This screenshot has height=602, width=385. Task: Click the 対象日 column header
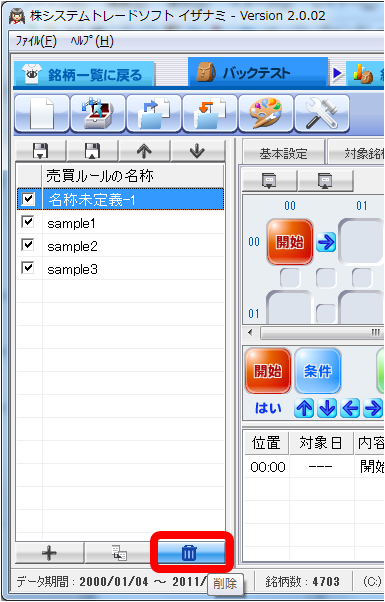click(x=321, y=443)
